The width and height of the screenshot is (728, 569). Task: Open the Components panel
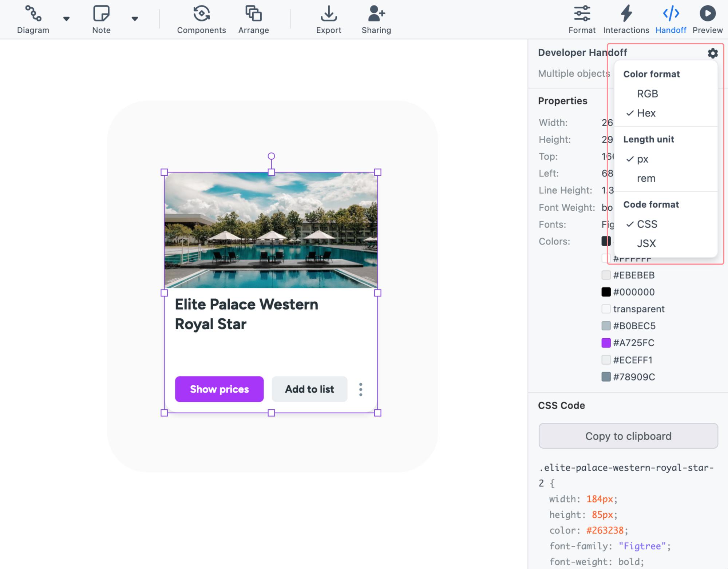[x=201, y=20]
